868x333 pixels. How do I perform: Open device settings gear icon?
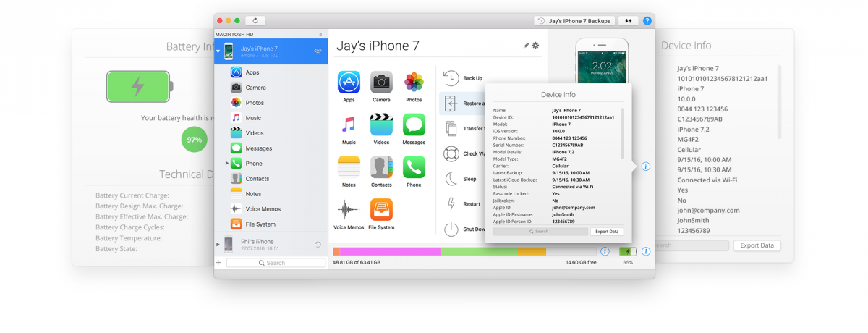(536, 46)
